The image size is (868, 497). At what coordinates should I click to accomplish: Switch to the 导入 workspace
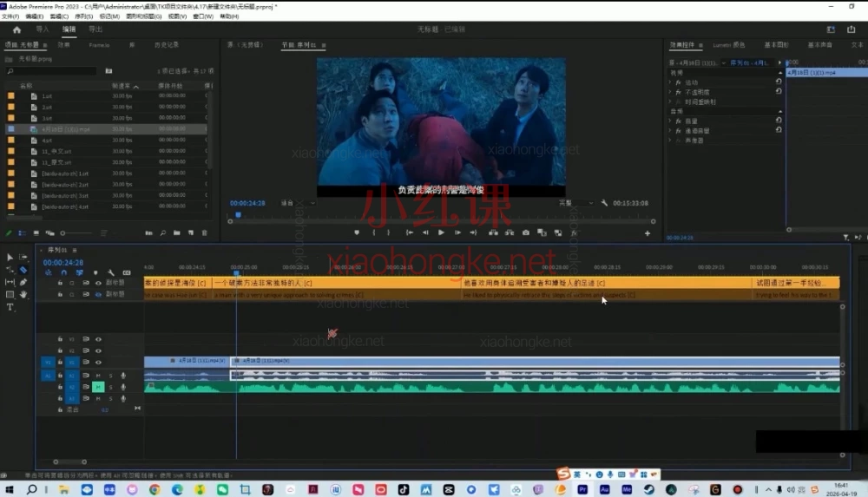point(42,29)
